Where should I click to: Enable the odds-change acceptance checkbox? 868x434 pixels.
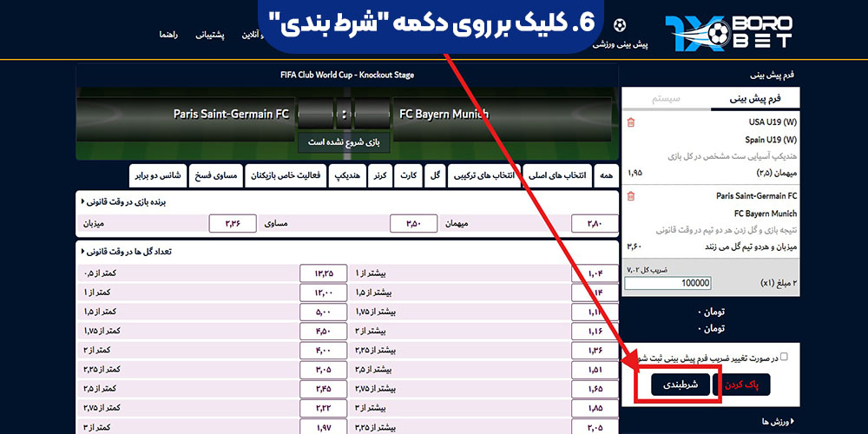point(783,357)
